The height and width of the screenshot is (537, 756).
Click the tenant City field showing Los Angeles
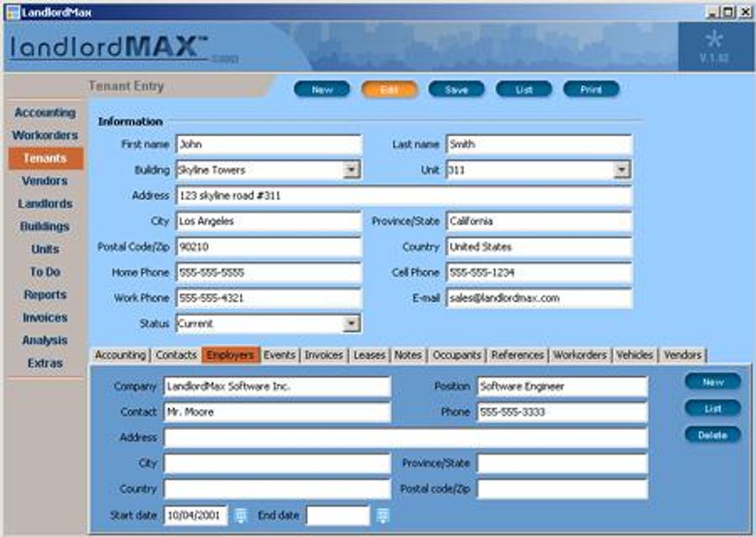pyautogui.click(x=269, y=221)
